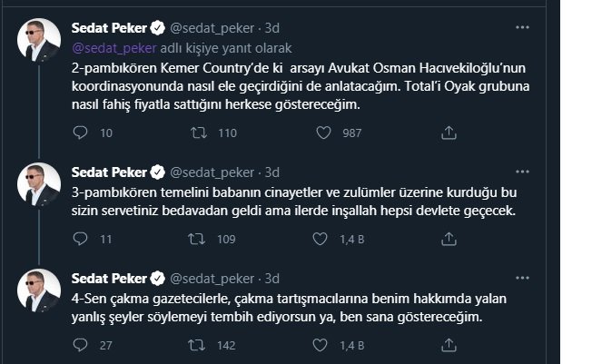Share the '3-pambıkören temelini' tweet
Screen dimensions: 592x364
(x=449, y=239)
